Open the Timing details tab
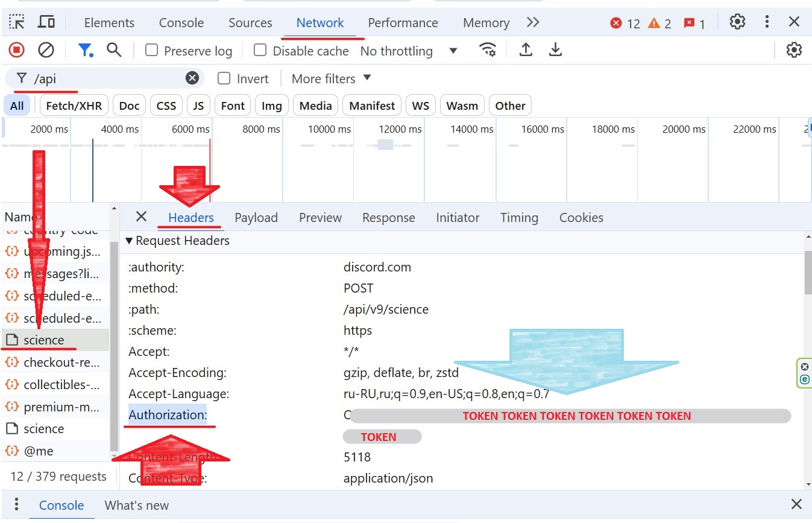 pyautogui.click(x=519, y=218)
